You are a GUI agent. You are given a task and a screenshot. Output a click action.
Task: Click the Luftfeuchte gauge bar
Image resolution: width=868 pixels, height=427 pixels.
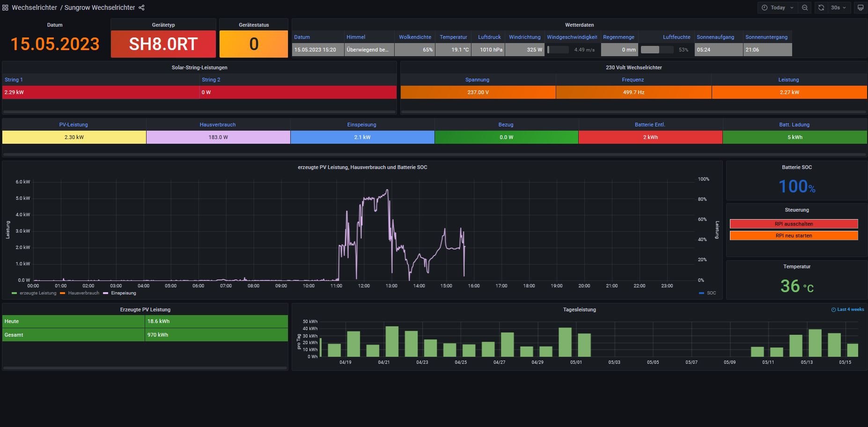657,50
